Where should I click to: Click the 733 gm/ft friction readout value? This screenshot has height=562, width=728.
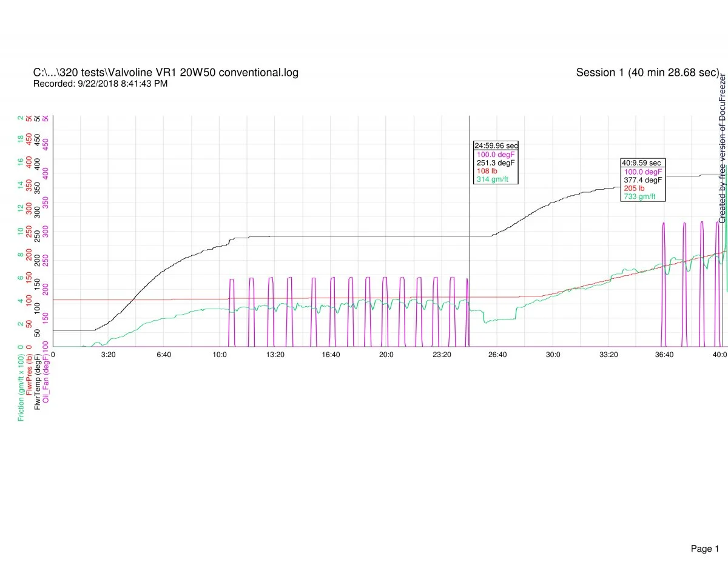coord(640,196)
